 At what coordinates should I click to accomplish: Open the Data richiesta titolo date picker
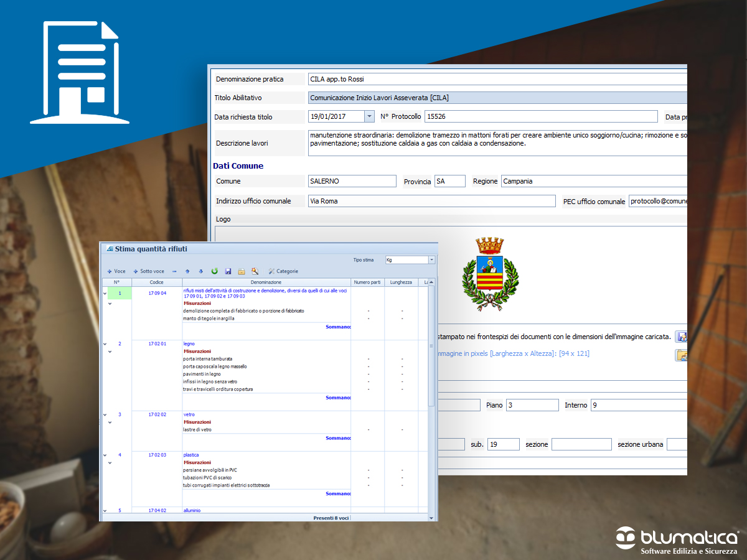369,116
